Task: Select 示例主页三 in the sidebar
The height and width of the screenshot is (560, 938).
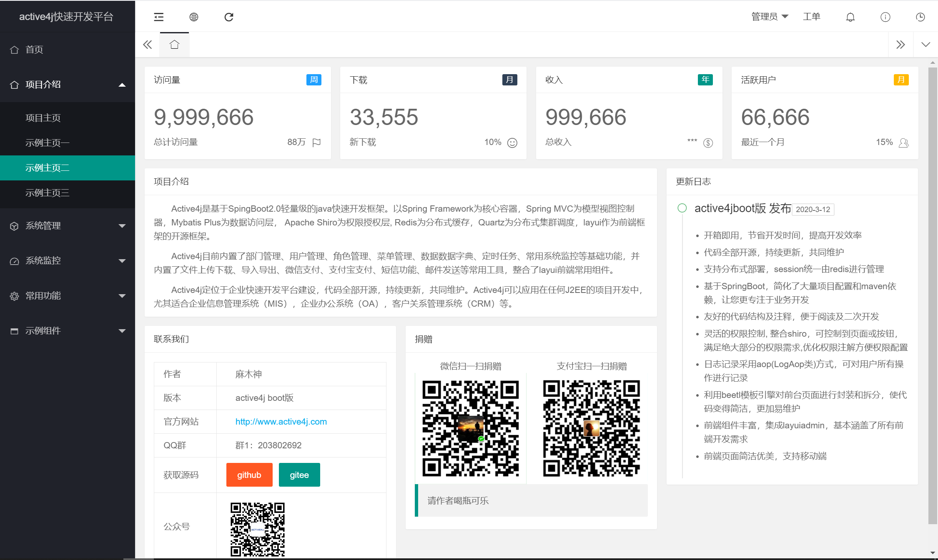Action: click(x=47, y=193)
